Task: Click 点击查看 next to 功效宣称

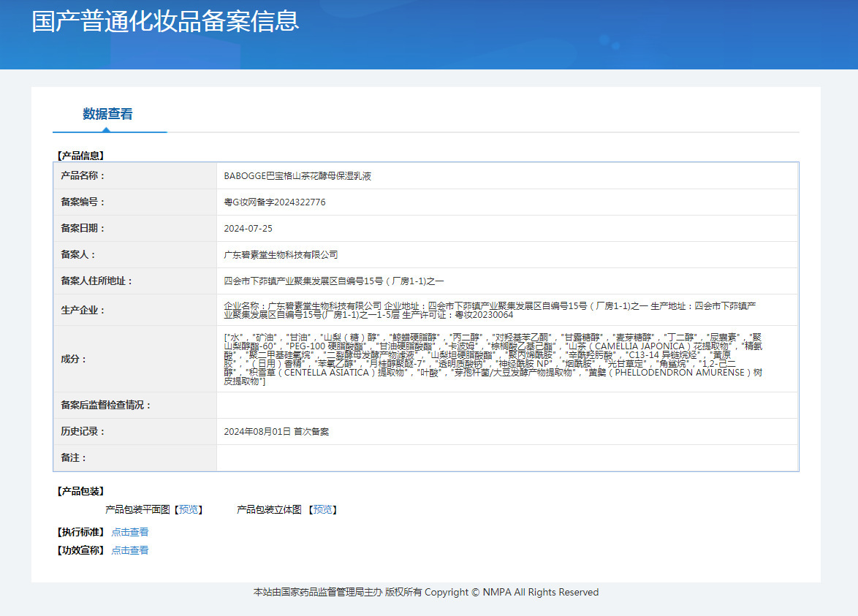Action: (x=130, y=550)
